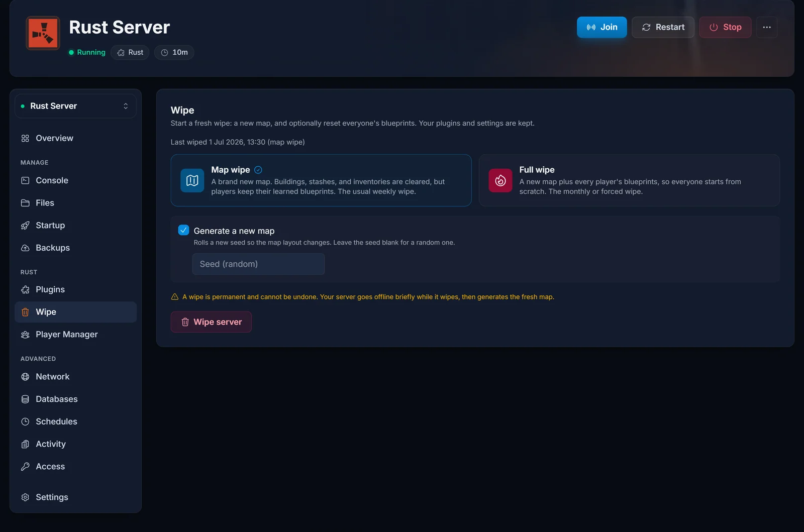Click the puzzle icon in Rust tag
The height and width of the screenshot is (532, 804).
121,52
